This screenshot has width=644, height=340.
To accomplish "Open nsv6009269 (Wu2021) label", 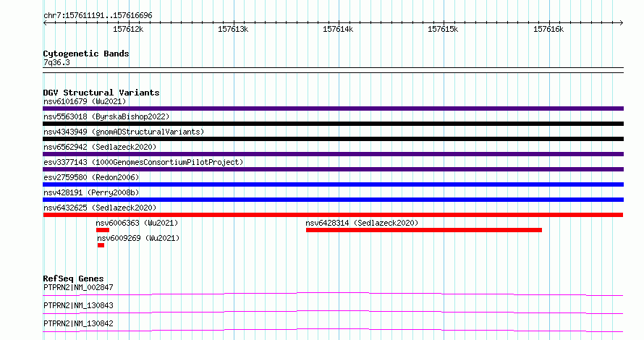I will click(x=138, y=238).
